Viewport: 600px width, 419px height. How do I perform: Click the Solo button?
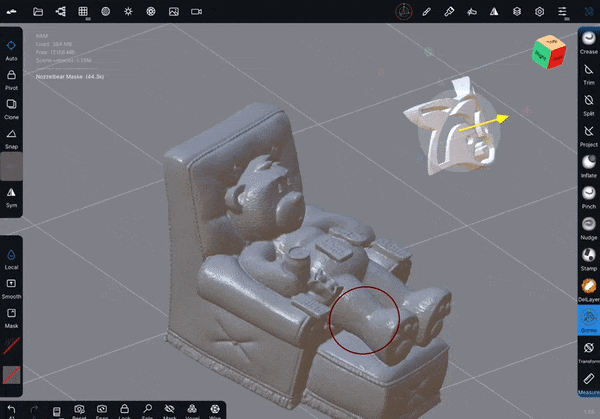[147, 410]
